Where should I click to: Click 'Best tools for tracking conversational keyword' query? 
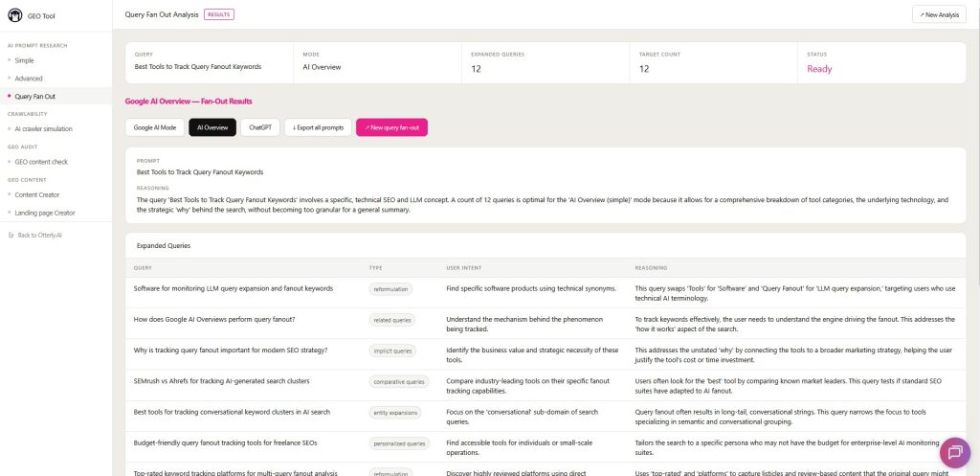[232, 412]
